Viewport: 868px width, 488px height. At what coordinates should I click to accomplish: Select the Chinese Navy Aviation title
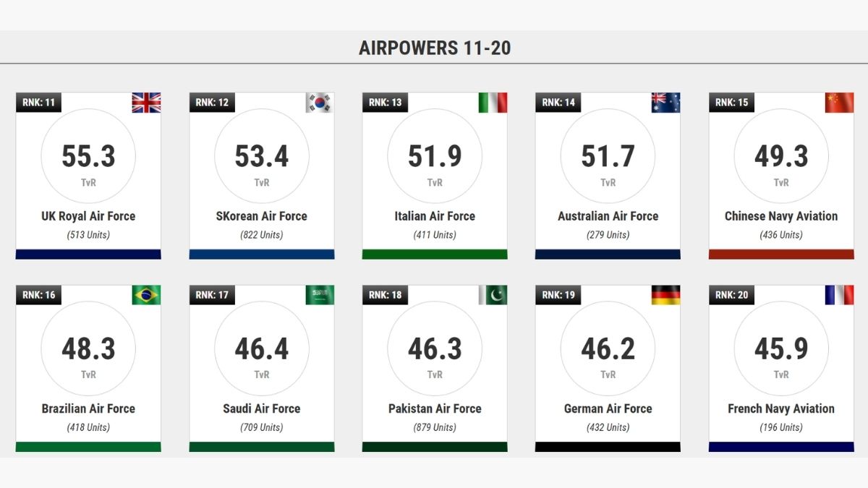coord(781,216)
